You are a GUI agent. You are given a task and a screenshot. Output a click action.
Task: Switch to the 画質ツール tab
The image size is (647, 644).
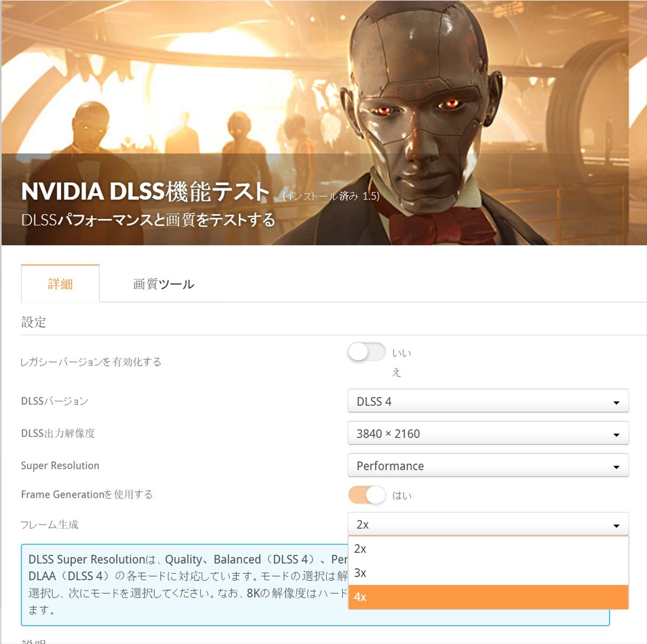point(164,284)
